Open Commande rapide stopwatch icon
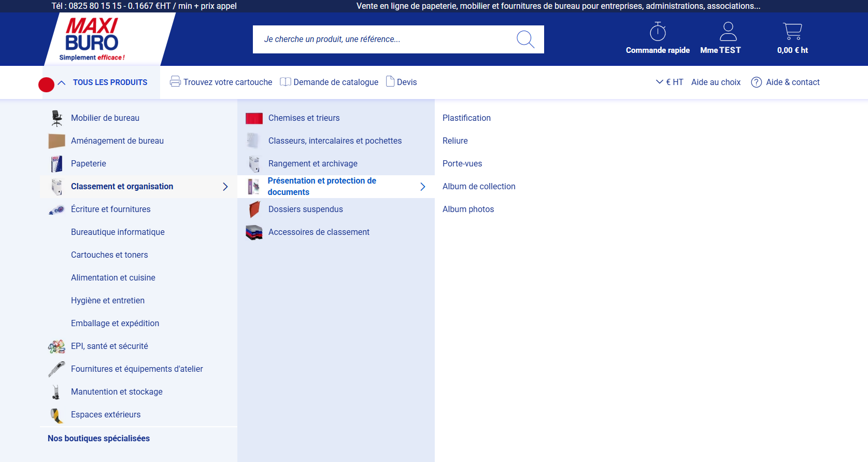 pyautogui.click(x=658, y=32)
